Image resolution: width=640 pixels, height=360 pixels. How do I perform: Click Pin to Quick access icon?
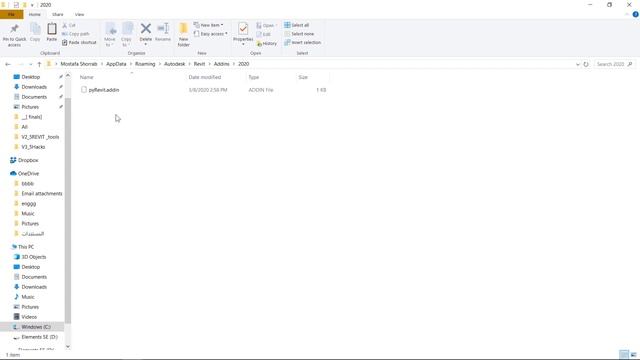click(x=14, y=29)
